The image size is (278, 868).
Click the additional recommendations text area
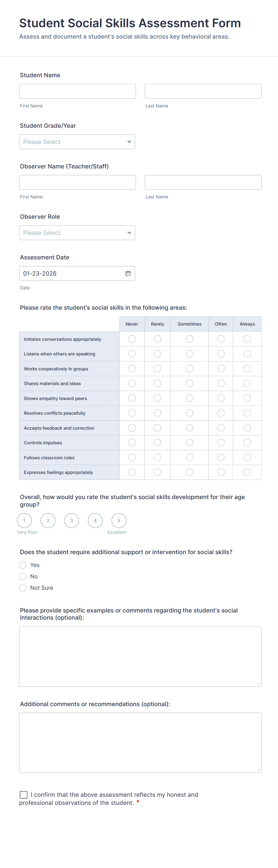pyautogui.click(x=140, y=741)
